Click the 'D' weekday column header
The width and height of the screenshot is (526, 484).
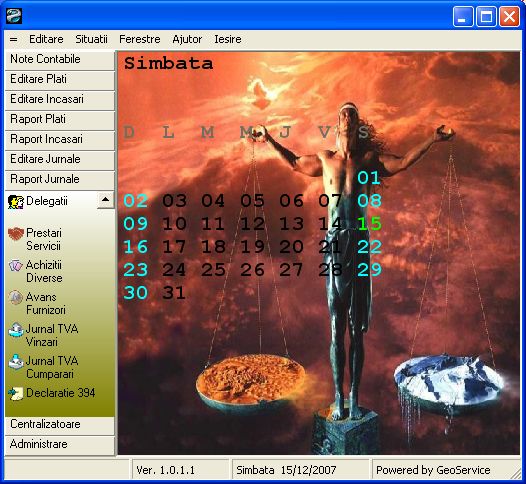pos(129,132)
